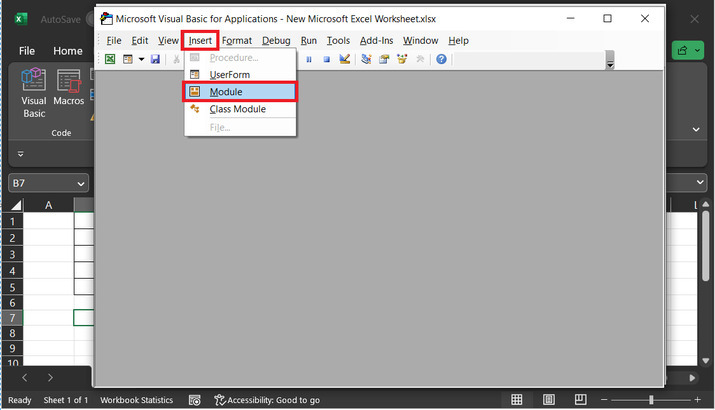This screenshot has height=410, width=715.
Task: Open the Properties Window icon
Action: point(384,59)
